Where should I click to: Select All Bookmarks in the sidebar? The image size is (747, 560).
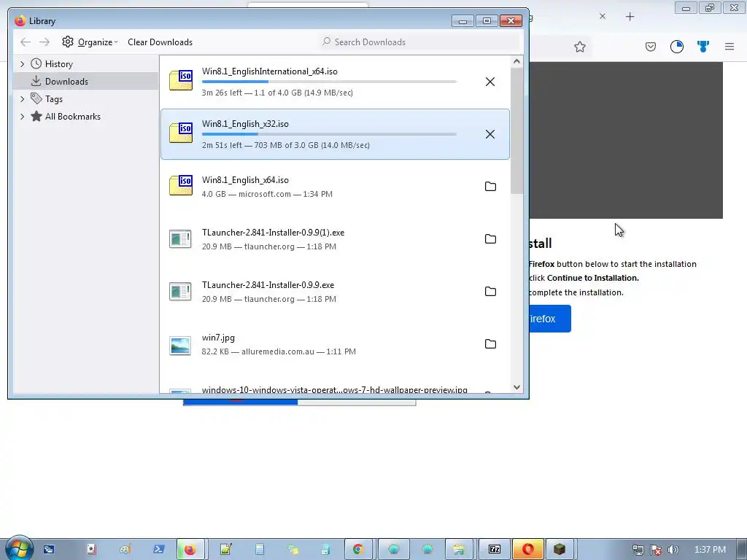pyautogui.click(x=73, y=116)
